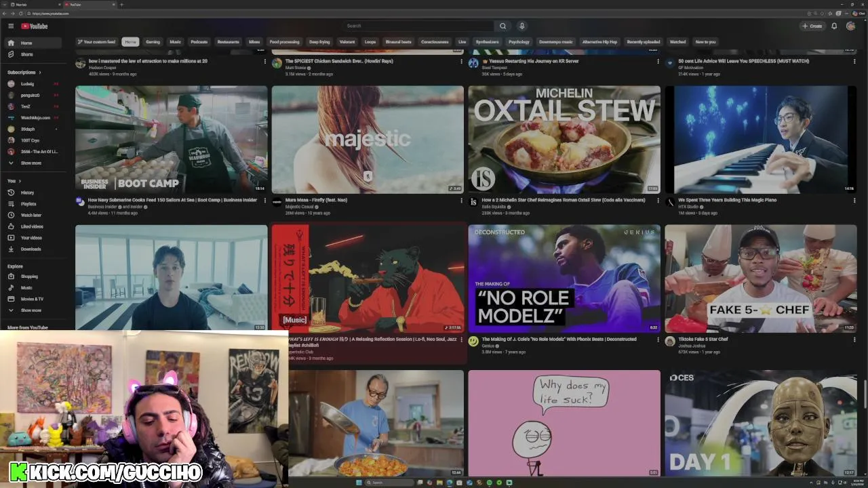This screenshot has width=868, height=488.
Task: Open the penguinz0 subscription channel
Action: point(33,95)
